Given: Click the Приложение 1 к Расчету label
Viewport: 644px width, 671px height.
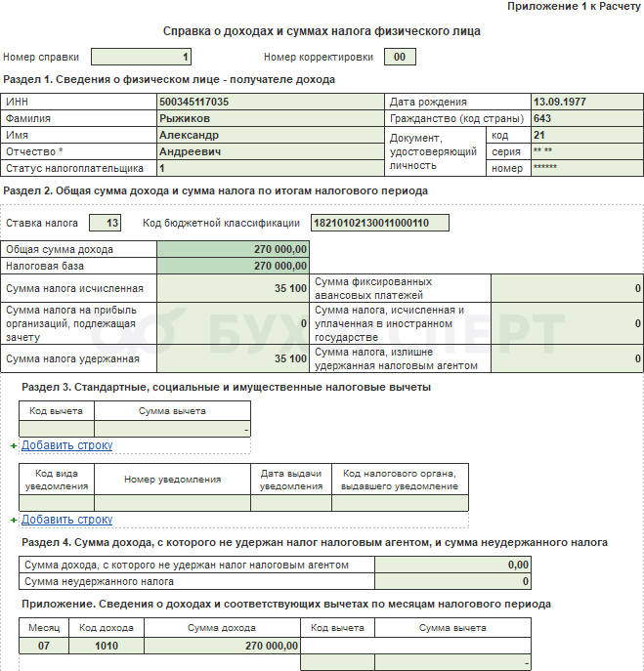Looking at the screenshot, I should pos(574,7).
